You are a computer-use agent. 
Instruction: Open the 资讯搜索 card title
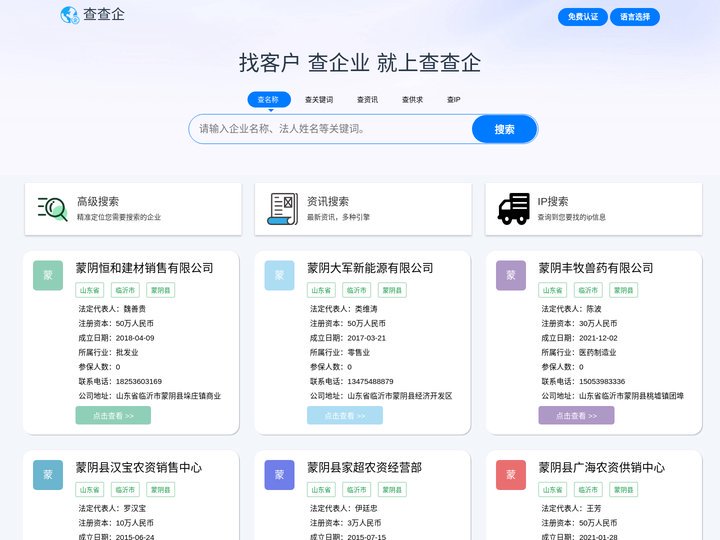click(x=328, y=202)
